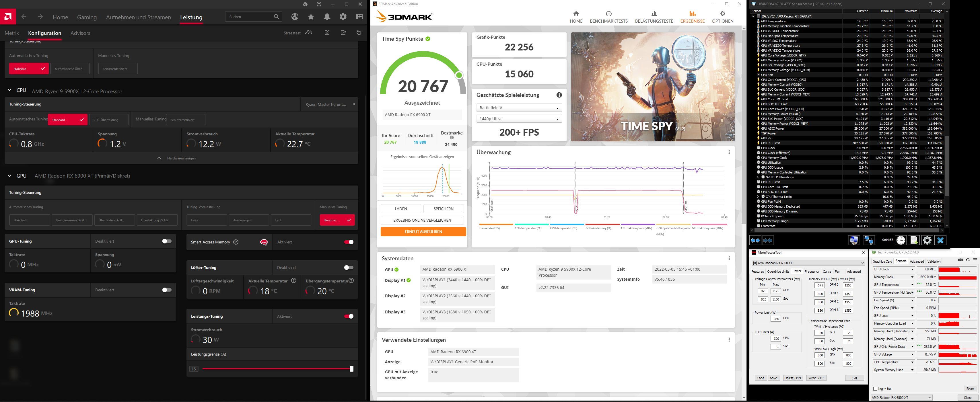Click the search magnifier icon in AMD Software
980x402 pixels.
click(x=276, y=17)
